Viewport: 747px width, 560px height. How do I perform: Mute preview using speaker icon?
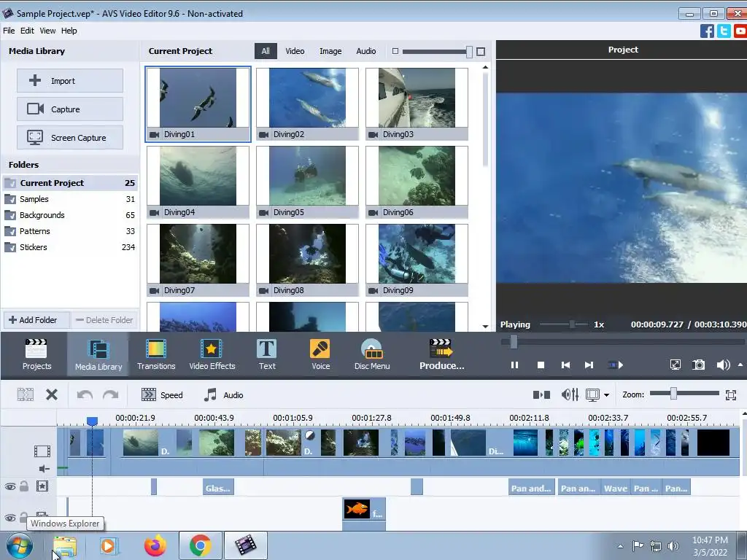point(723,365)
